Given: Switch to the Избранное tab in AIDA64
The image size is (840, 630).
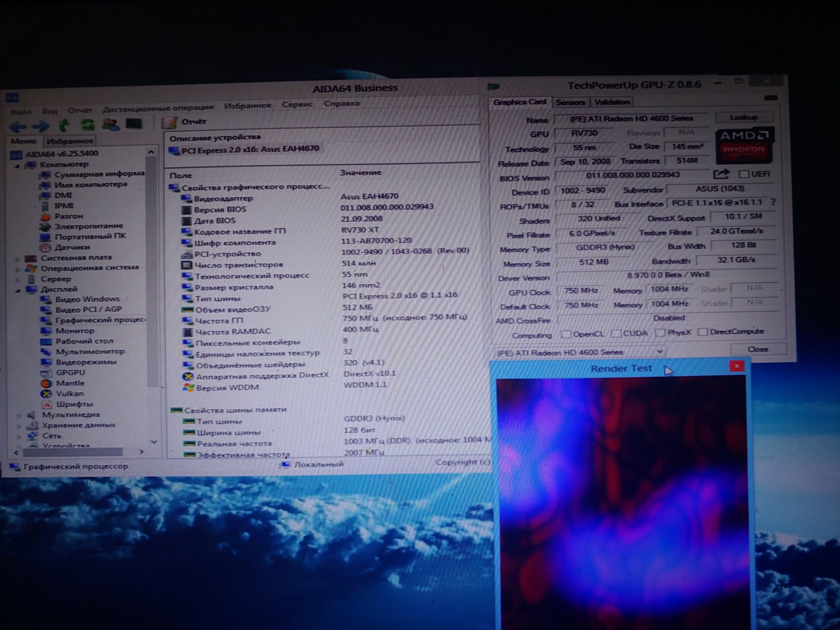Looking at the screenshot, I should 70,141.
